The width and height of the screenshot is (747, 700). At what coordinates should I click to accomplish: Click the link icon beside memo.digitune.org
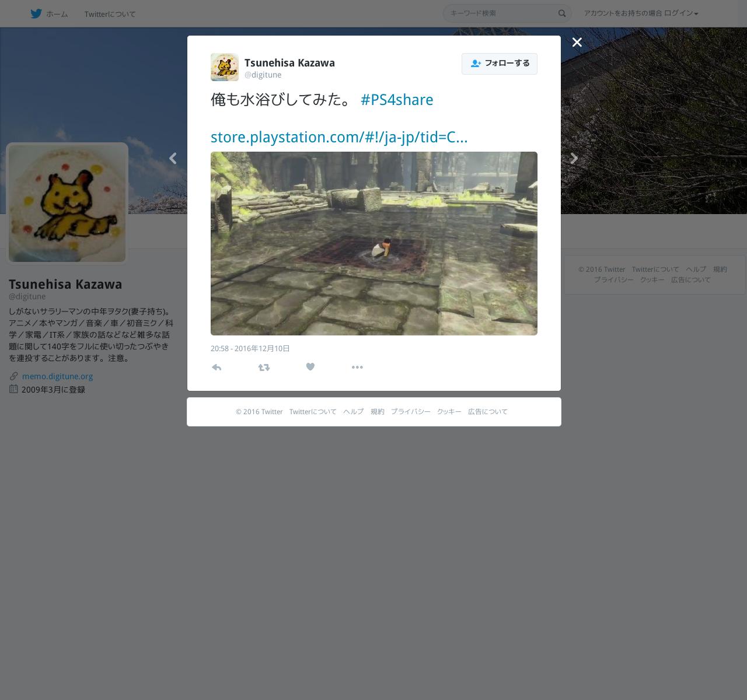coord(13,376)
